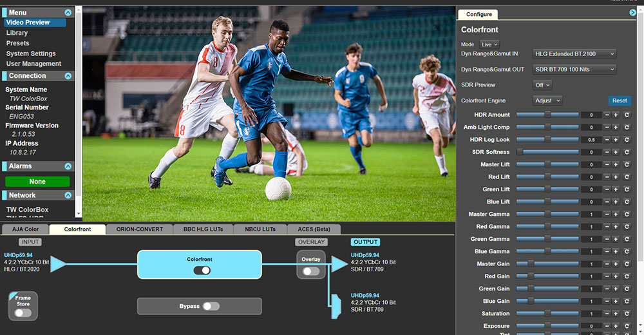Reset the HDR Amount value icon
This screenshot has height=335, width=644.
pos(627,115)
